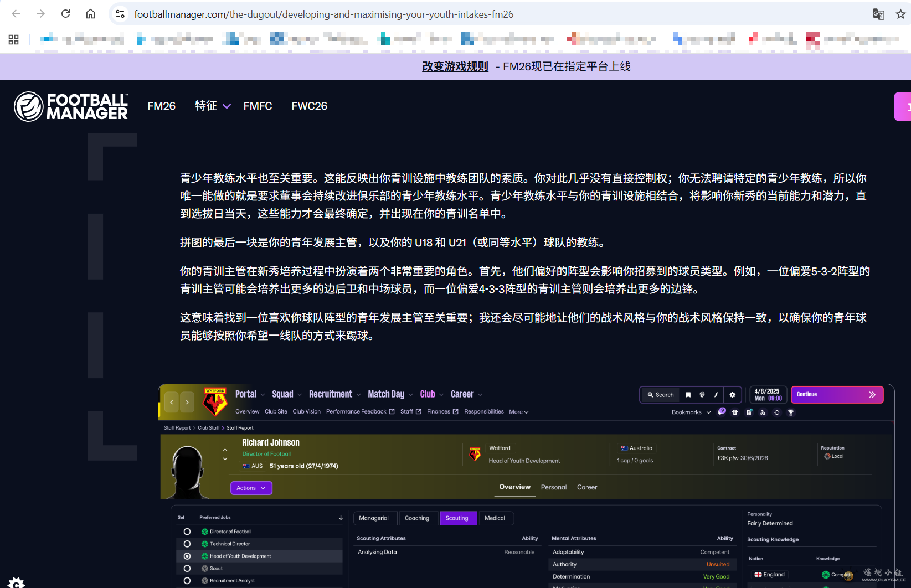Click the 4/8/2025 date display

tap(768, 395)
